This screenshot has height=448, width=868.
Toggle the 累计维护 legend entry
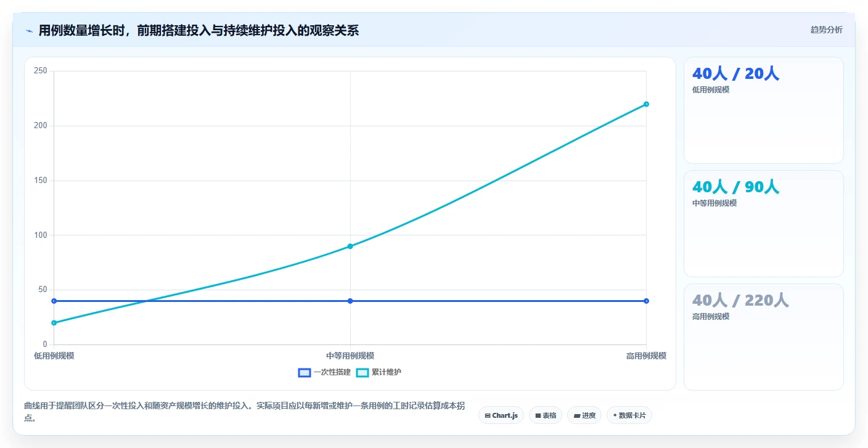click(x=379, y=372)
